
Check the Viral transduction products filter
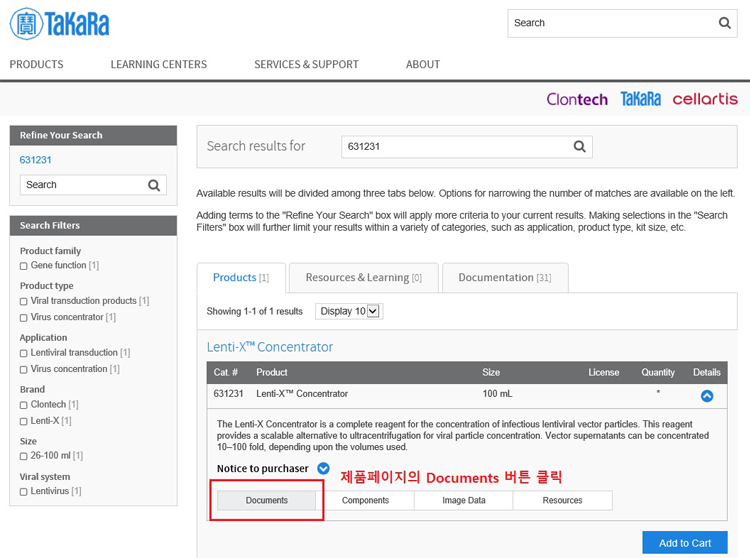23,301
